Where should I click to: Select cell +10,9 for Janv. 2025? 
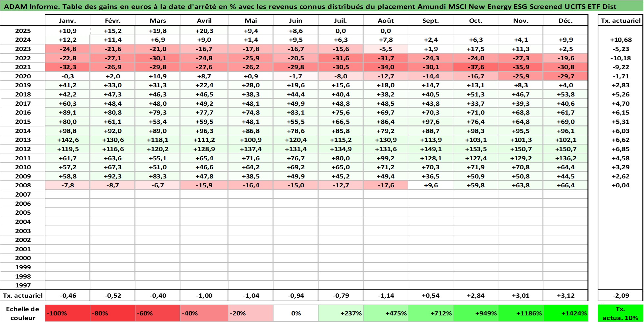point(67,31)
